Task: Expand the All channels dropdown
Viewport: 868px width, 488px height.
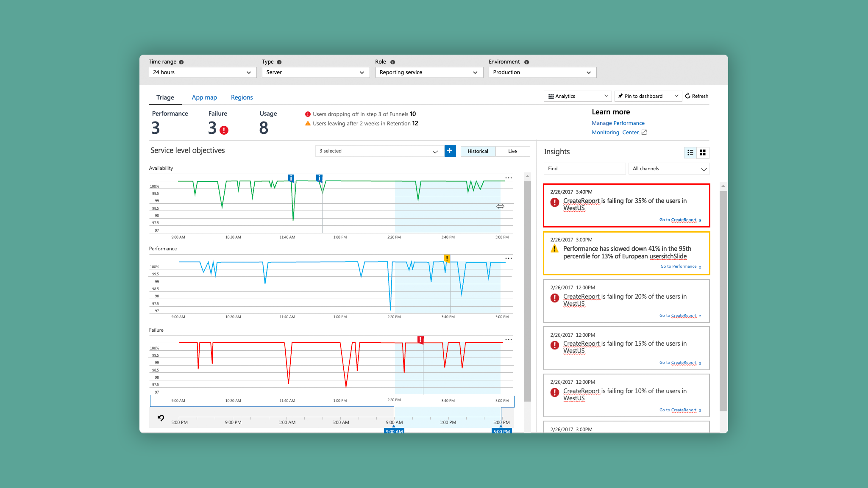Action: pos(669,169)
